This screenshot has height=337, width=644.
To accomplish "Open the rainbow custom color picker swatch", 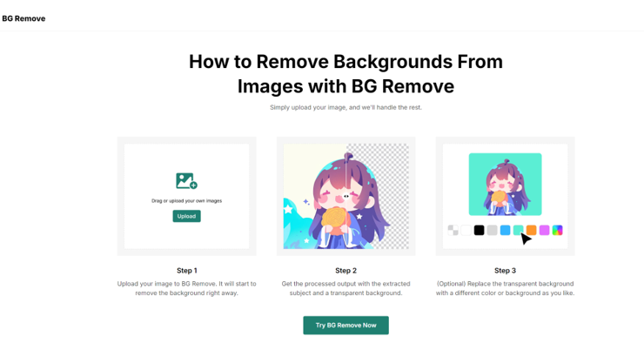I will pyautogui.click(x=557, y=230).
